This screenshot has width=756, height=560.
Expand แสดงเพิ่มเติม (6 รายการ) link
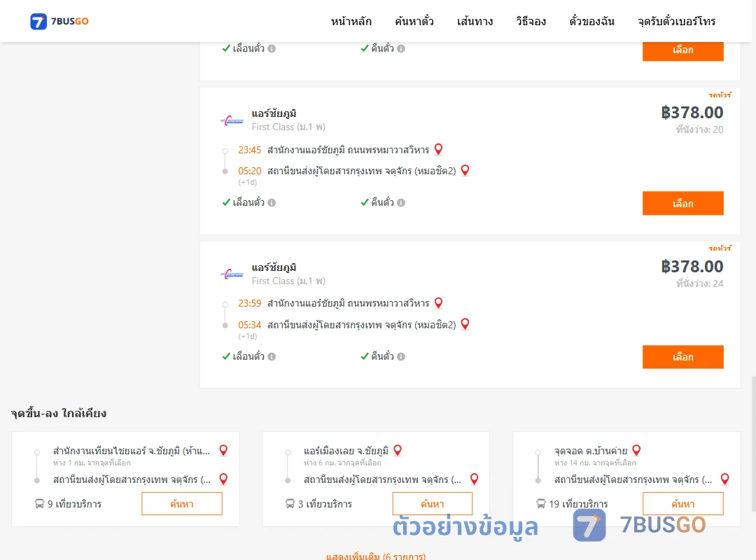pyautogui.click(x=376, y=556)
